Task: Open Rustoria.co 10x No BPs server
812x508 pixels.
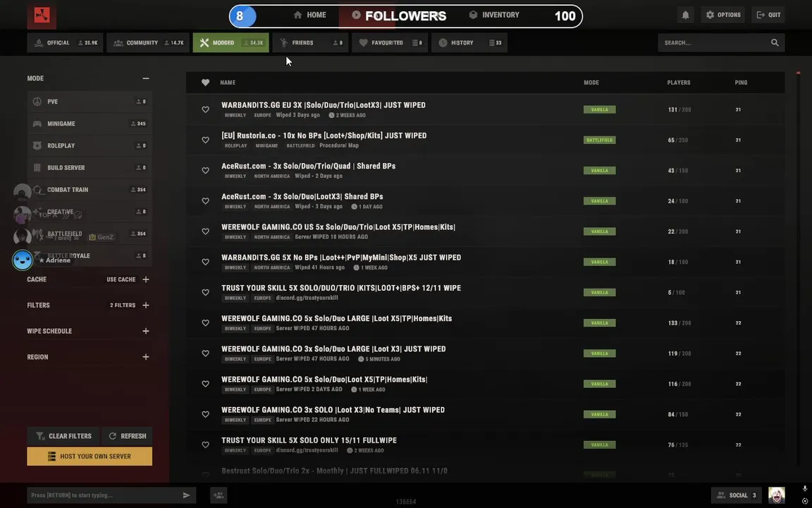Action: 485,140
